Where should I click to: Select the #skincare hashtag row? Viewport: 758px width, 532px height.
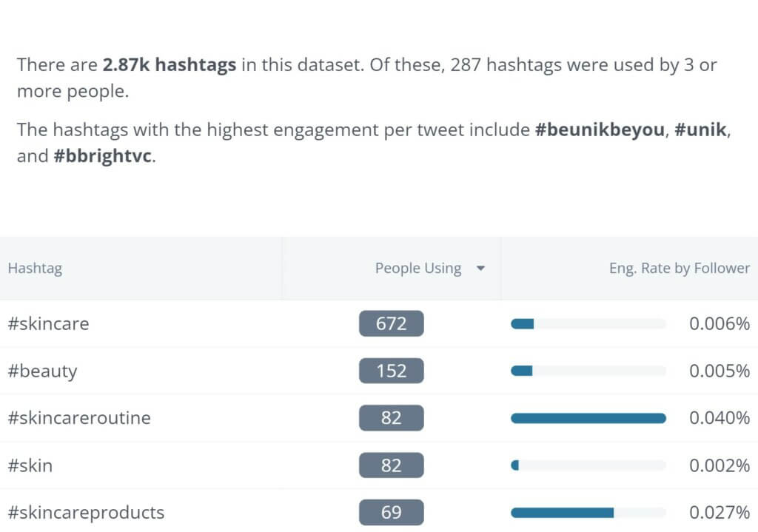tap(48, 323)
